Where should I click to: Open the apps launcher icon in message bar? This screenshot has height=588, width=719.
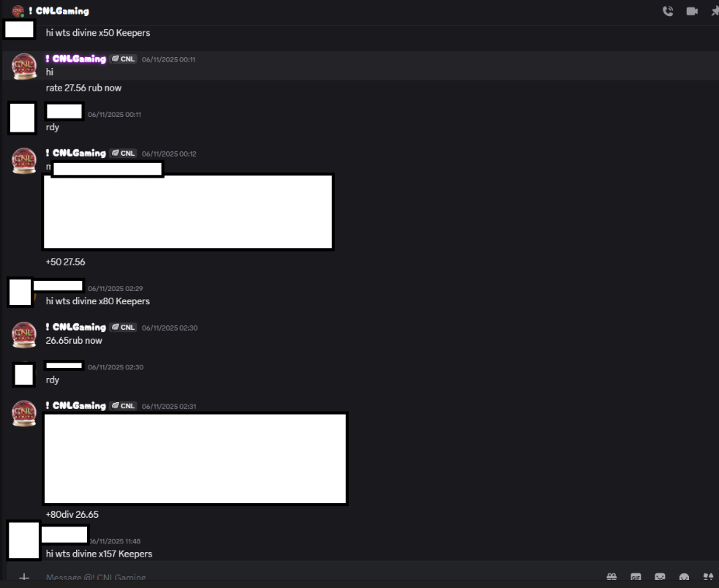tap(708, 577)
